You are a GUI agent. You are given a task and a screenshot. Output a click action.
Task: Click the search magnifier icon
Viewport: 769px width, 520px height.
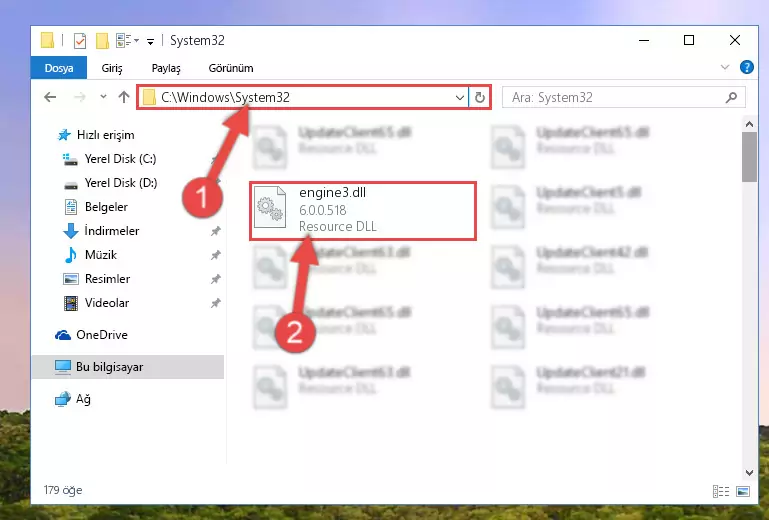[x=731, y=98]
